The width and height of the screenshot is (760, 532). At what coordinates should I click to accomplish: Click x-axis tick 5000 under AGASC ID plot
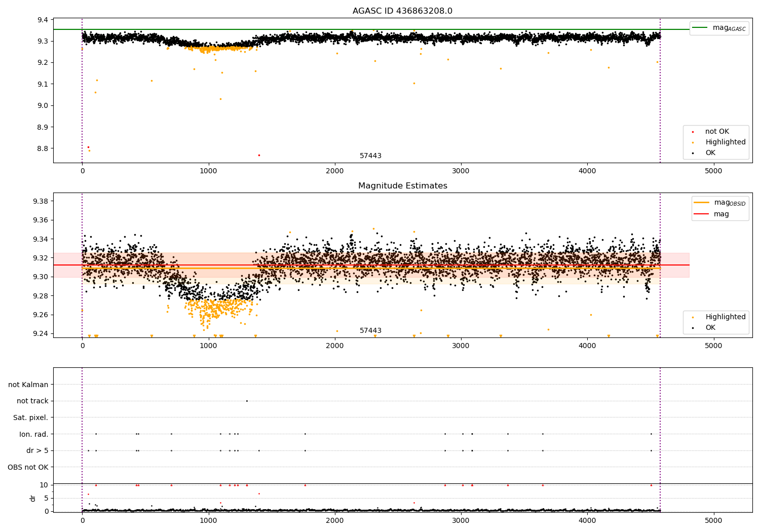713,171
